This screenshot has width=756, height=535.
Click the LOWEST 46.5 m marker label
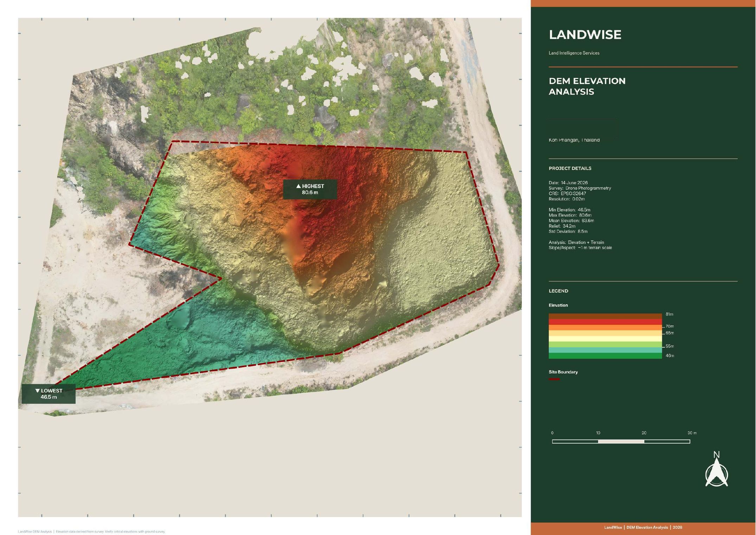[49, 394]
